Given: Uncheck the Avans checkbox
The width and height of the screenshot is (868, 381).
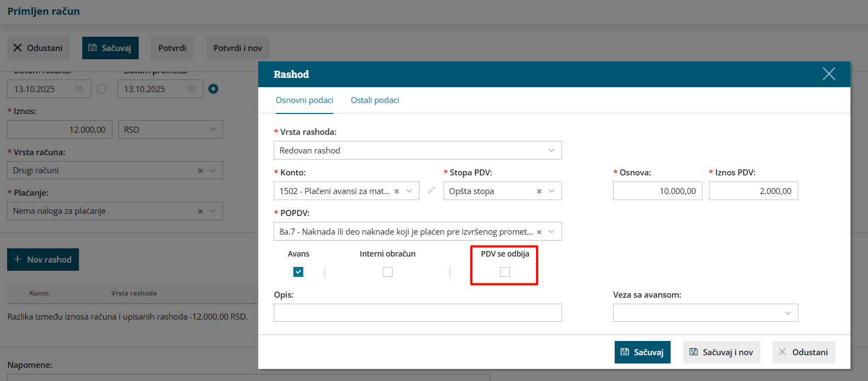Looking at the screenshot, I should point(298,272).
